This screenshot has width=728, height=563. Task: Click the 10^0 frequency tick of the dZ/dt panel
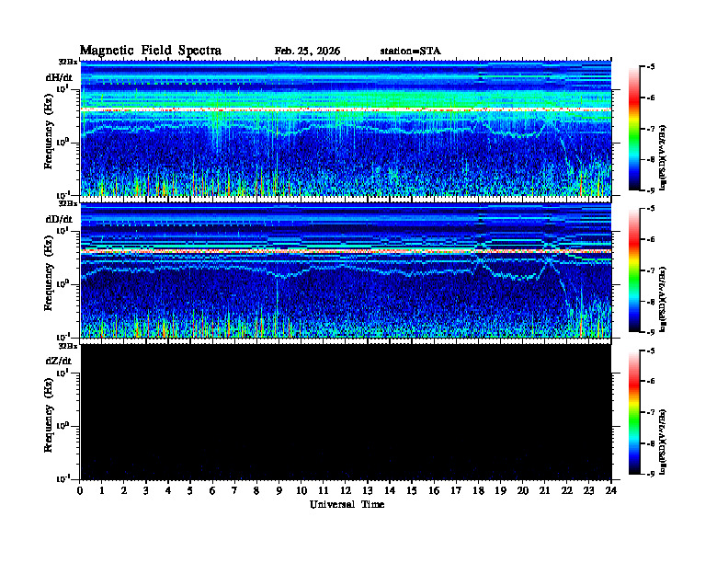pos(63,426)
